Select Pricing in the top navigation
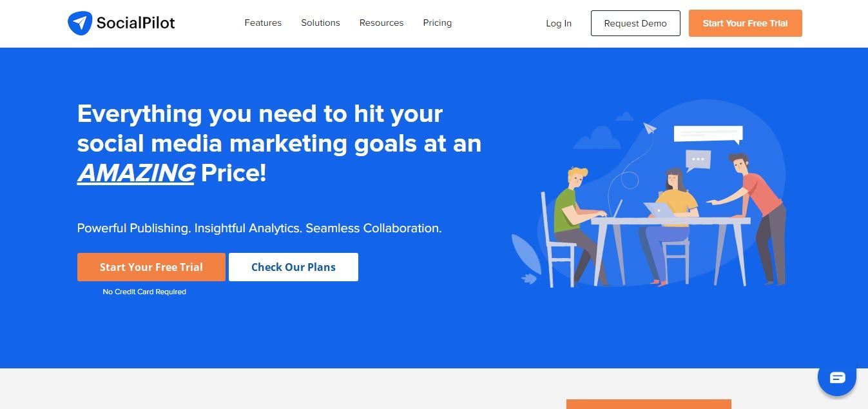This screenshot has height=409, width=868. (437, 23)
